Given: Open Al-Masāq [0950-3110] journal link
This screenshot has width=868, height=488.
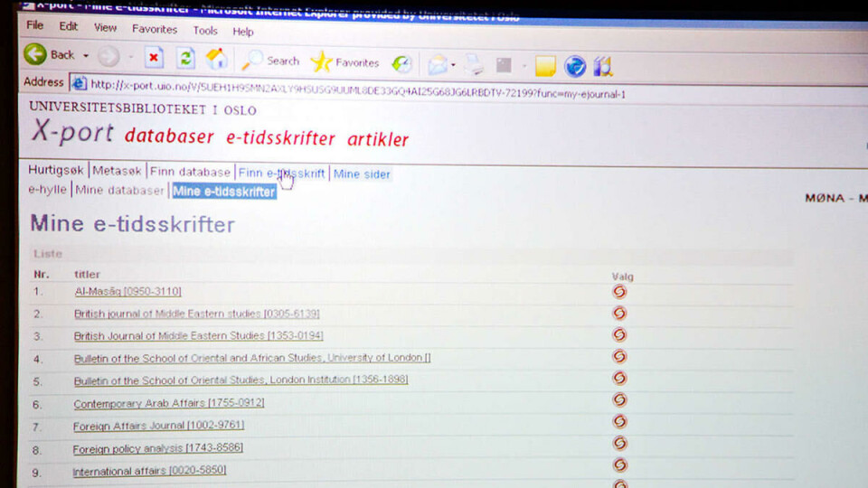Looking at the screenshot, I should pos(127,291).
